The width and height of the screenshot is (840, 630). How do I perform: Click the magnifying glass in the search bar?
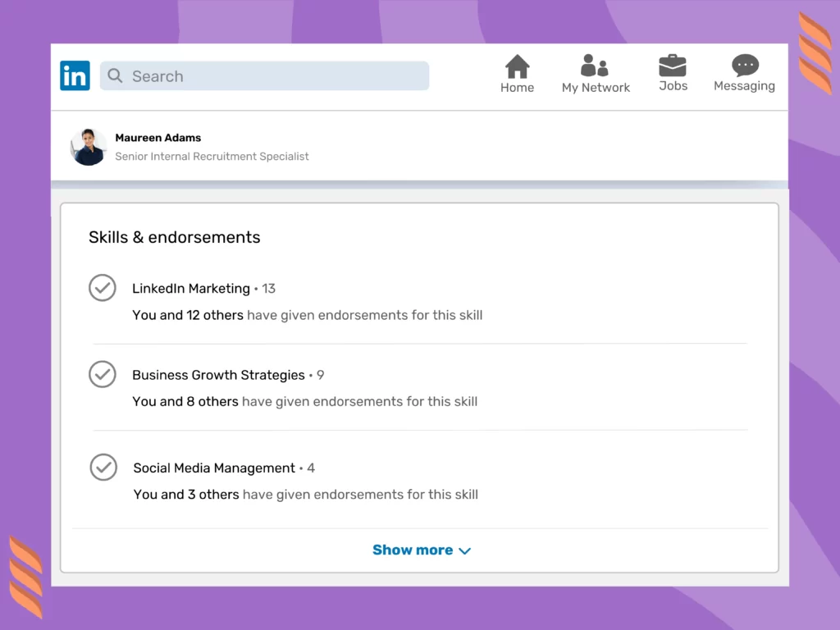[x=115, y=75]
